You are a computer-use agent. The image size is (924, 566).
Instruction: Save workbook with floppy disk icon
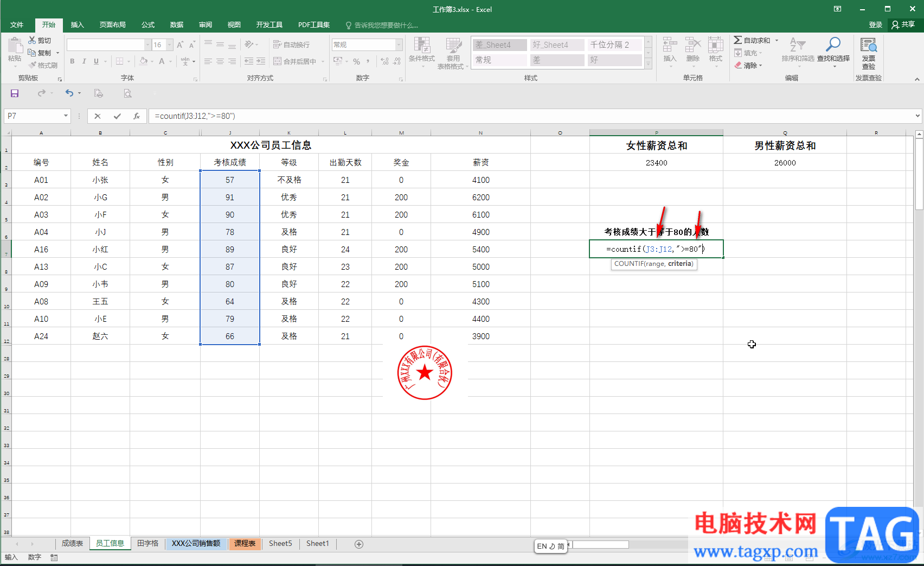(x=15, y=93)
